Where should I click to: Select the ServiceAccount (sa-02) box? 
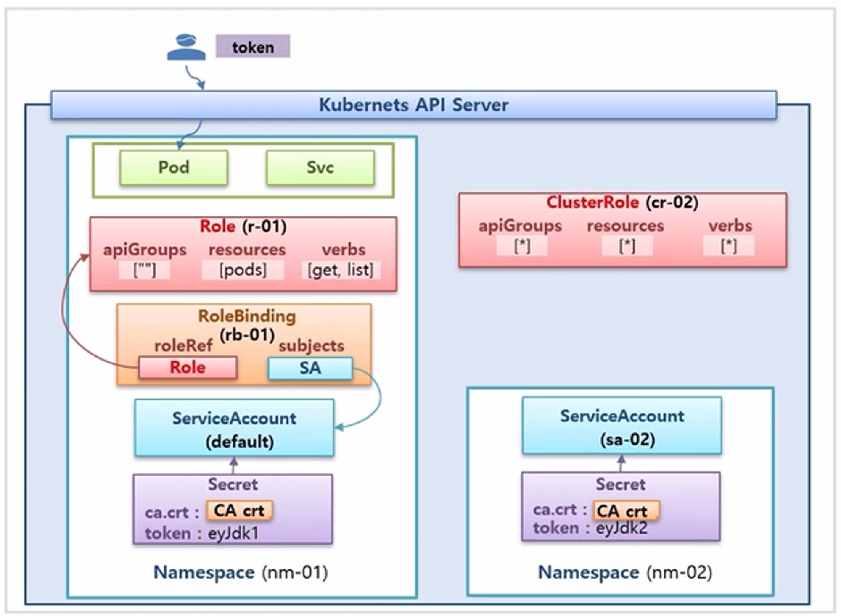622,426
